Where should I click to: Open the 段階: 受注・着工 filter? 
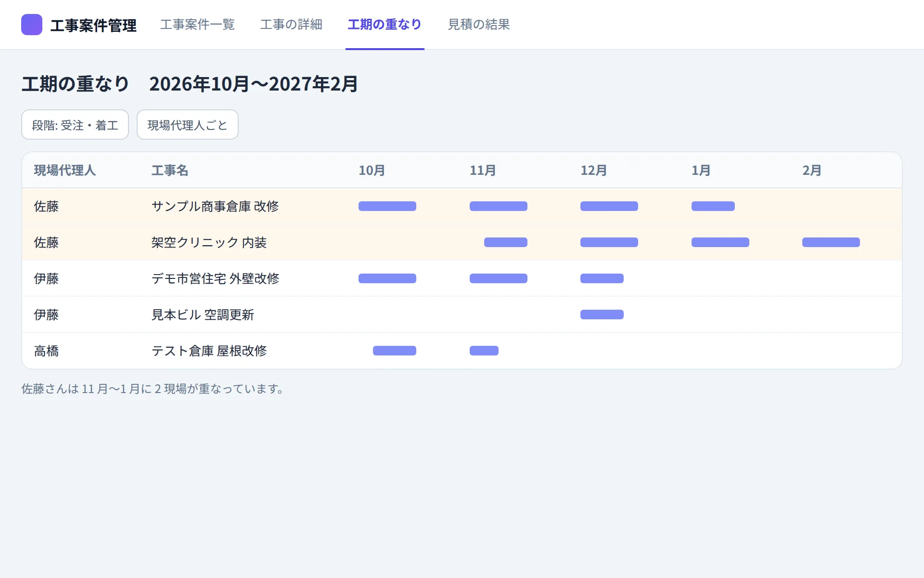pyautogui.click(x=75, y=125)
